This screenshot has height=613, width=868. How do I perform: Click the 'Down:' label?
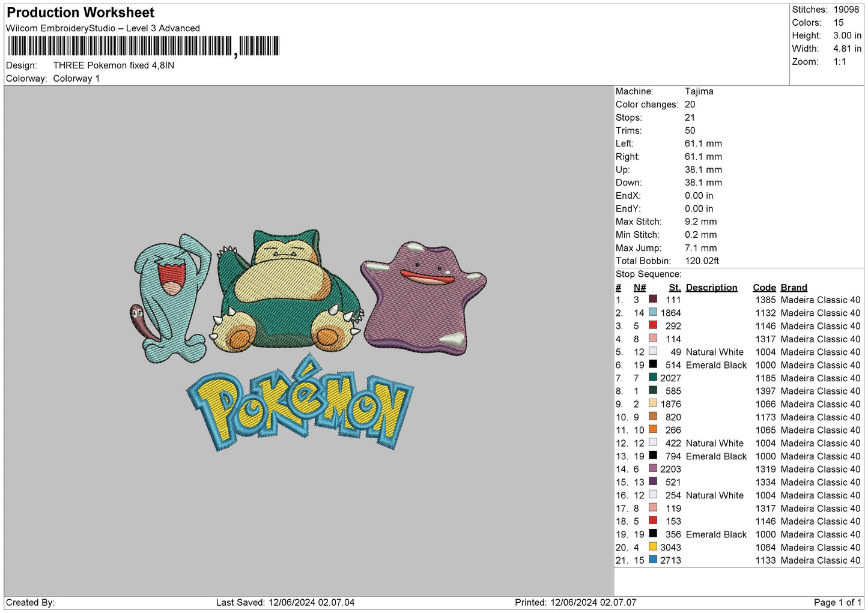coord(628,183)
